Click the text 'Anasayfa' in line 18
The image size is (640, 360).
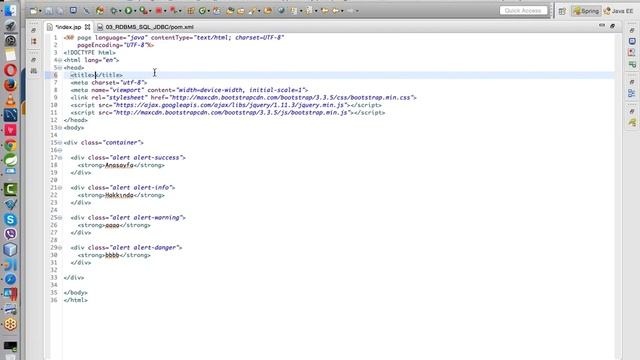119,165
